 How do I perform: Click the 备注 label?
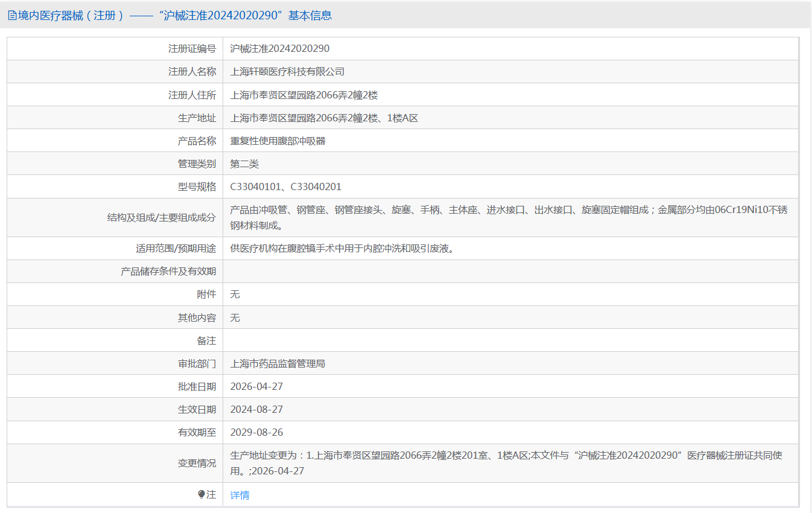click(206, 340)
